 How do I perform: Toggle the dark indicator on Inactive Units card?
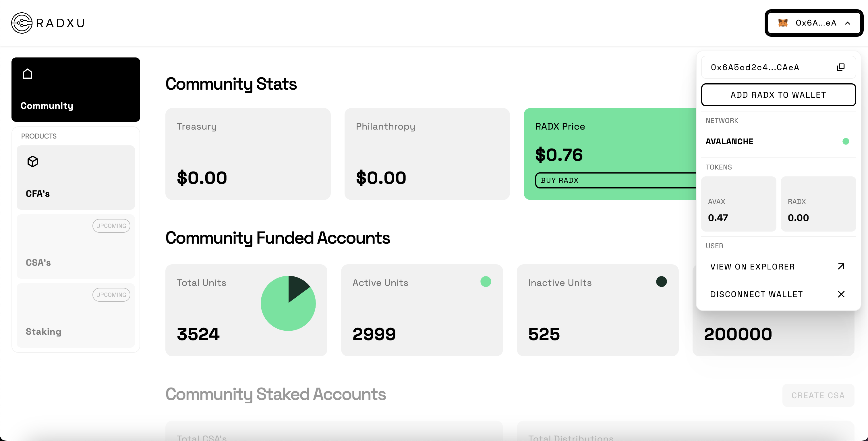[661, 282]
